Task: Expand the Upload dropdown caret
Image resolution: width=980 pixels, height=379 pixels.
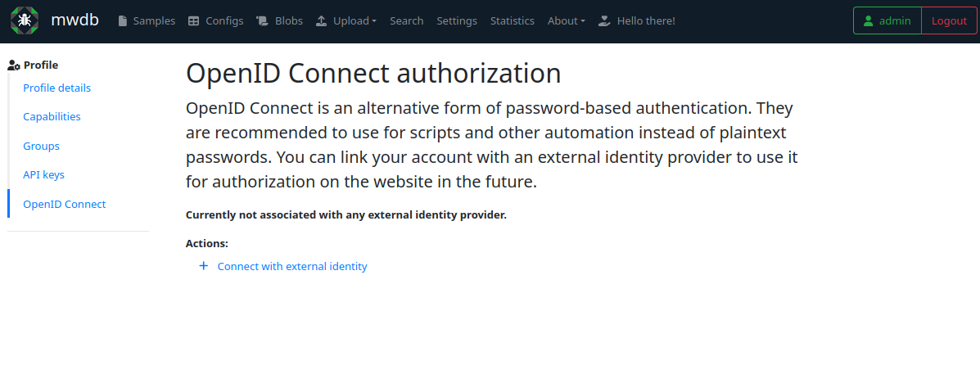Action: pos(374,21)
